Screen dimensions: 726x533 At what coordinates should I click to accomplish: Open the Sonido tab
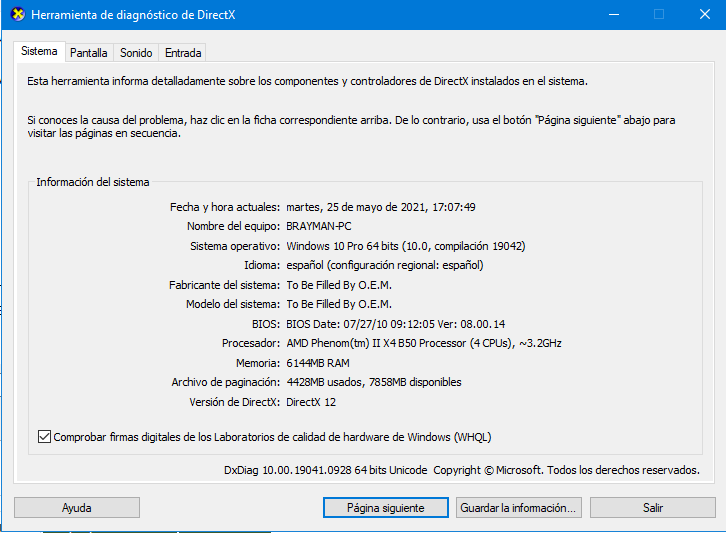[136, 53]
